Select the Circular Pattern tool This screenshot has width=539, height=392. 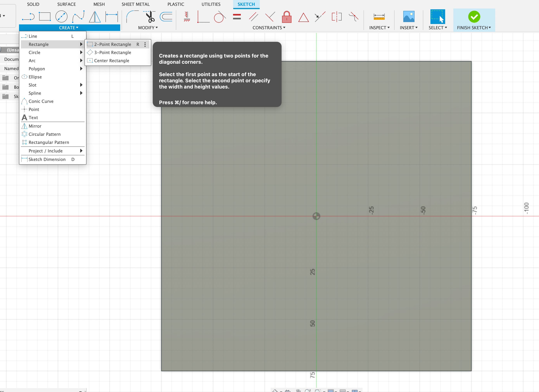tap(44, 134)
